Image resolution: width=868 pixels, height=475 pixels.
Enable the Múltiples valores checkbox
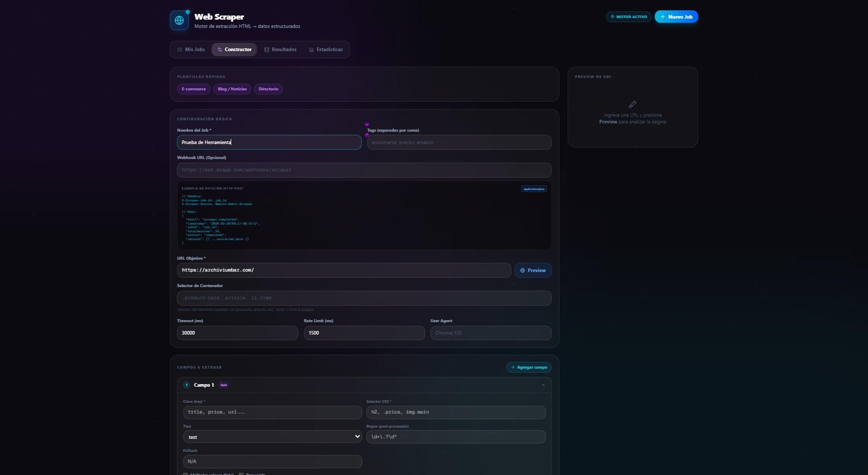click(x=186, y=474)
